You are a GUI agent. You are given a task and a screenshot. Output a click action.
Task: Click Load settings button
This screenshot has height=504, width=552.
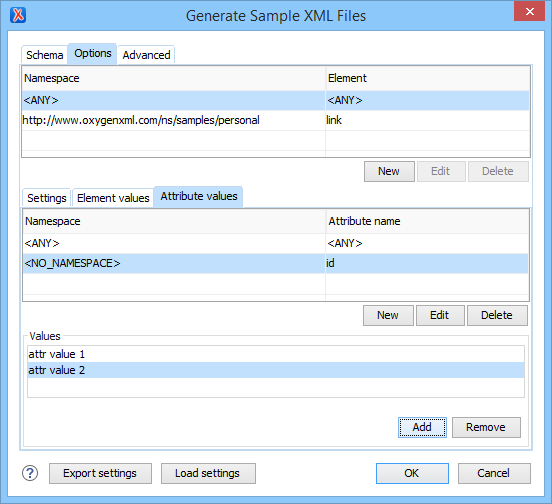(x=208, y=473)
